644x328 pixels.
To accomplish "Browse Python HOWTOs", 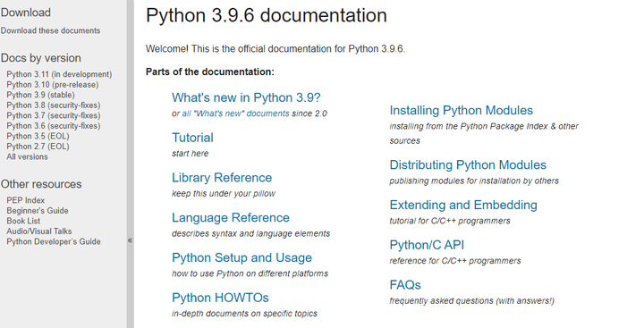I will [x=220, y=298].
